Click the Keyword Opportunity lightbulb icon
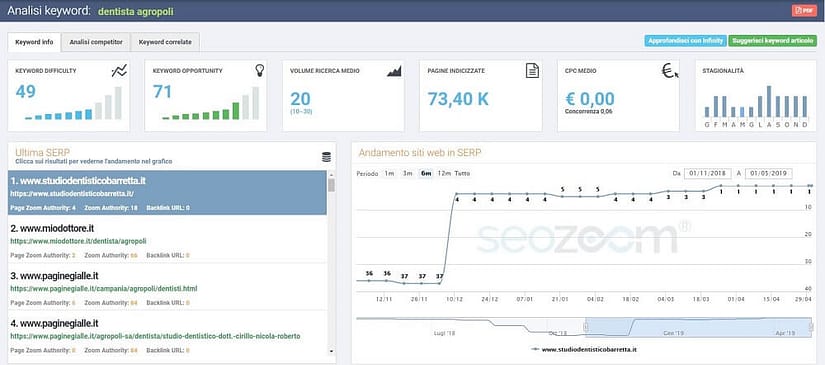This screenshot has height=365, width=825. [x=259, y=70]
